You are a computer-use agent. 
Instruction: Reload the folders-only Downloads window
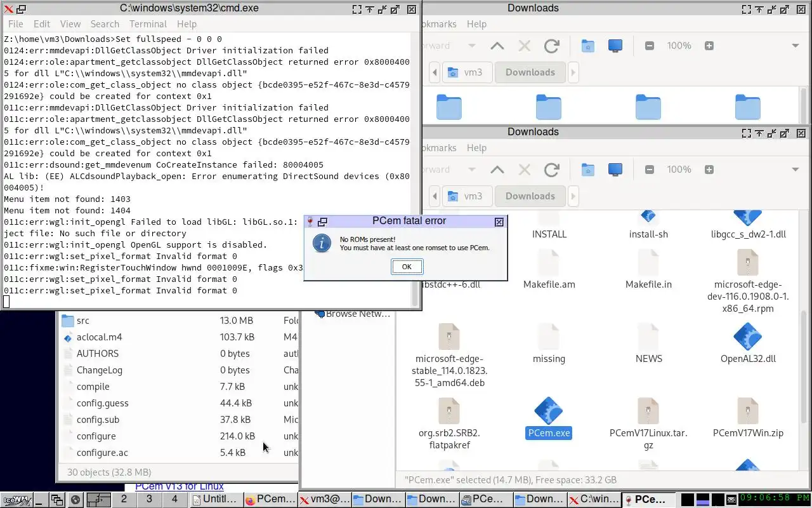point(551,46)
